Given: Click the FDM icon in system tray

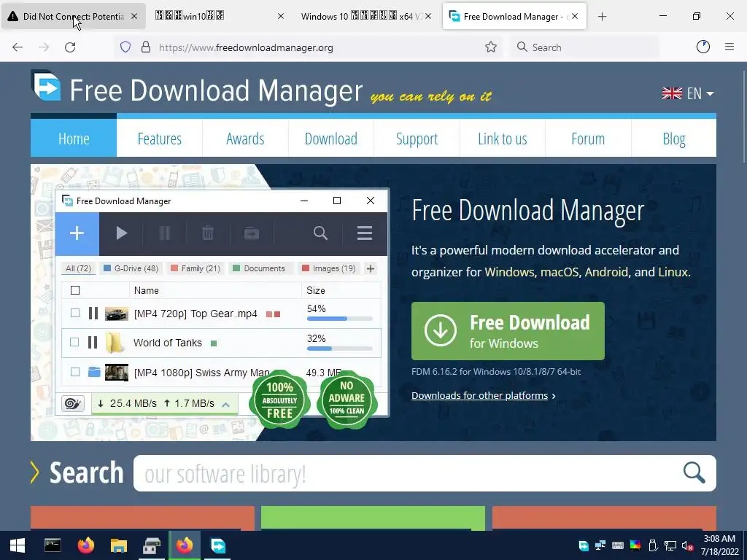Looking at the screenshot, I should click(584, 545).
